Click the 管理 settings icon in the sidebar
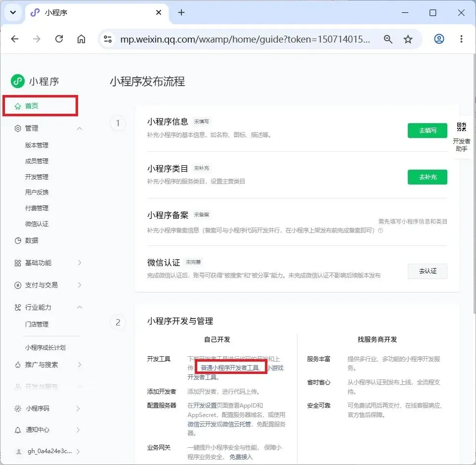The width and height of the screenshot is (476, 465). [18, 129]
